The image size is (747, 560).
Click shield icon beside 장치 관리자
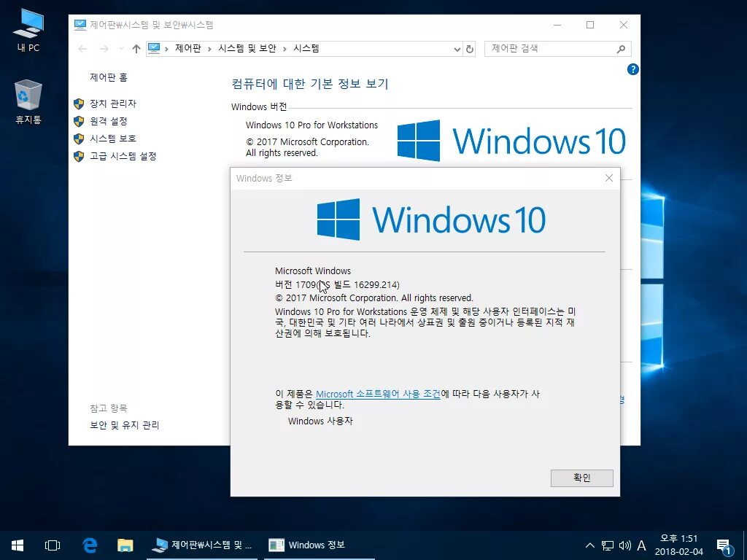pos(79,104)
